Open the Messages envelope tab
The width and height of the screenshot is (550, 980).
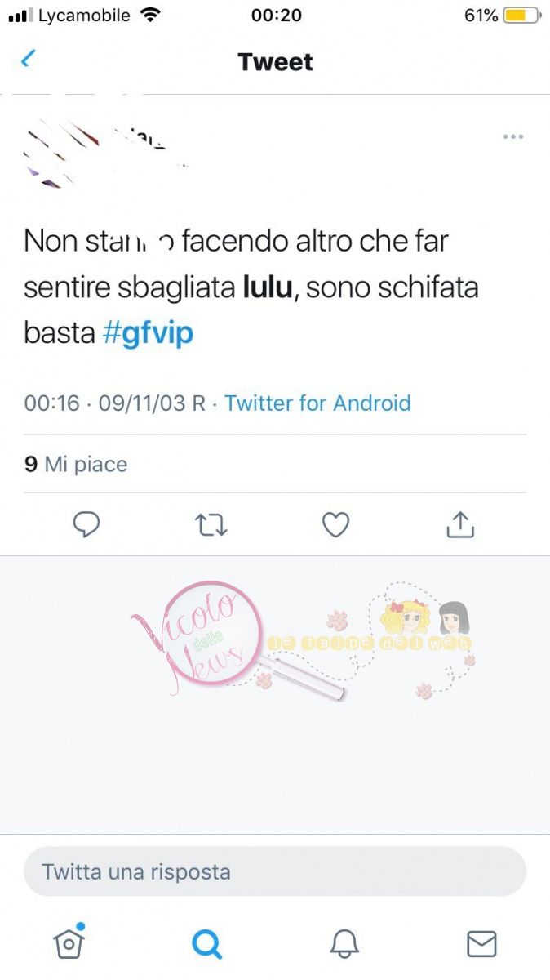click(481, 944)
